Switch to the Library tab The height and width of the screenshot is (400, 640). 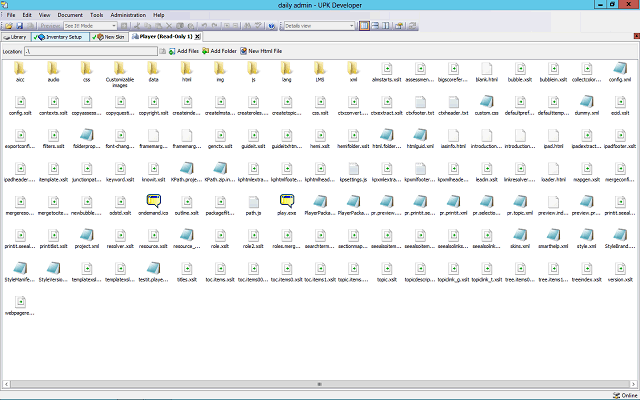point(15,36)
